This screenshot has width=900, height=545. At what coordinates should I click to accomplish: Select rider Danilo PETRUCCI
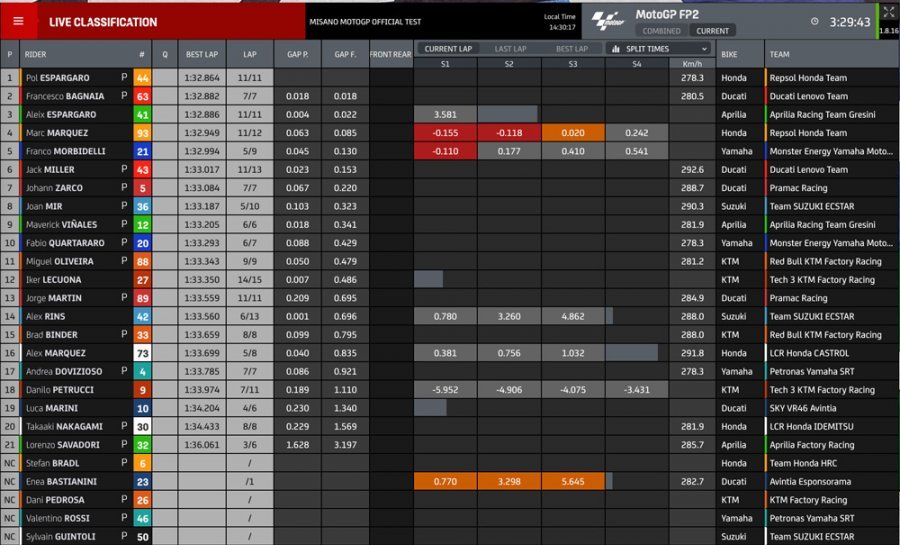[60, 390]
